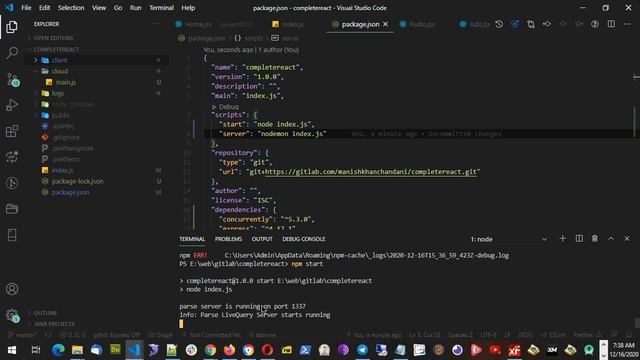The width and height of the screenshot is (640, 360).
Task: Select the Terminal panel tab
Action: 192,239
